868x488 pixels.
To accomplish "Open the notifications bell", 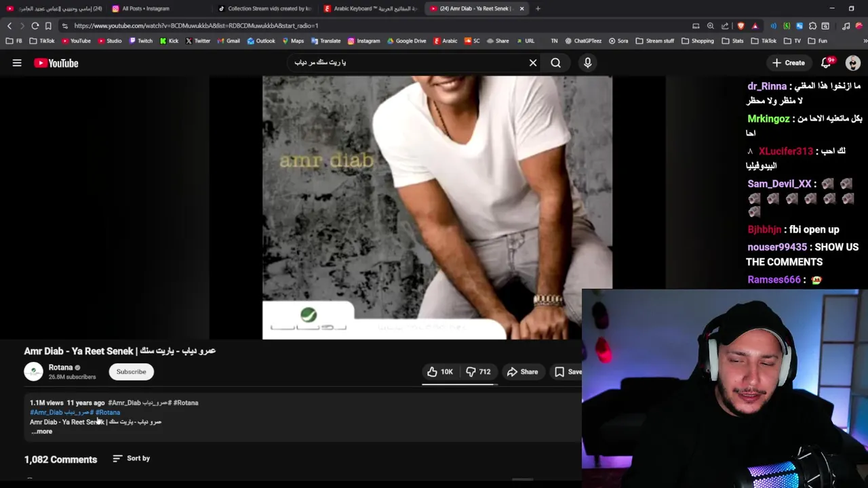I will click(x=827, y=63).
